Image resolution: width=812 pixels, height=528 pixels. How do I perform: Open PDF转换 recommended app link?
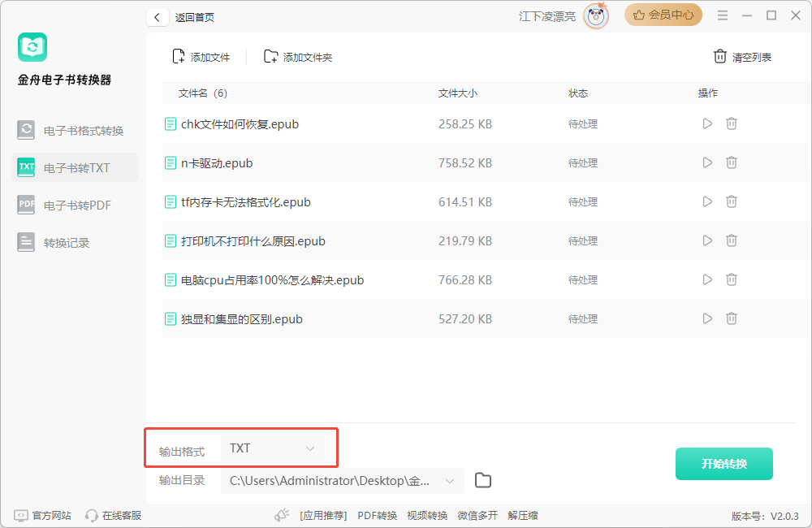(x=377, y=516)
